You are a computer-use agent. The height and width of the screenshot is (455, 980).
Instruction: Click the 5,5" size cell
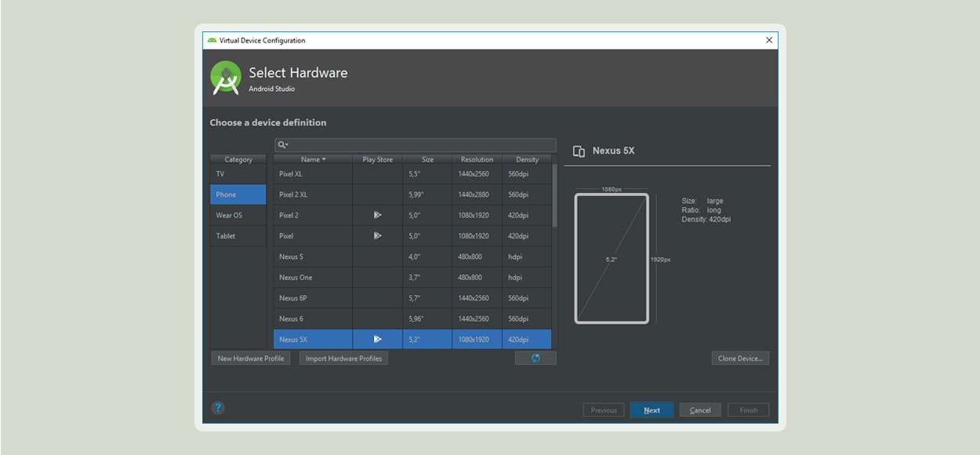click(427, 174)
